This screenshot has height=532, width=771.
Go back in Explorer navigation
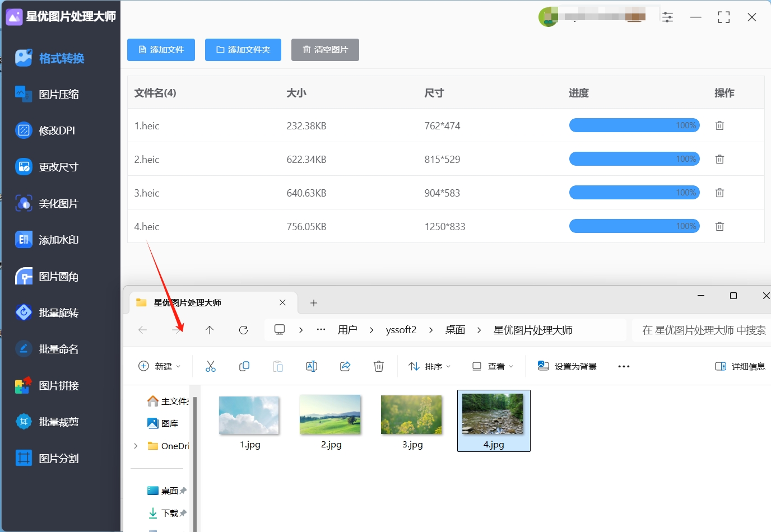[142, 330]
